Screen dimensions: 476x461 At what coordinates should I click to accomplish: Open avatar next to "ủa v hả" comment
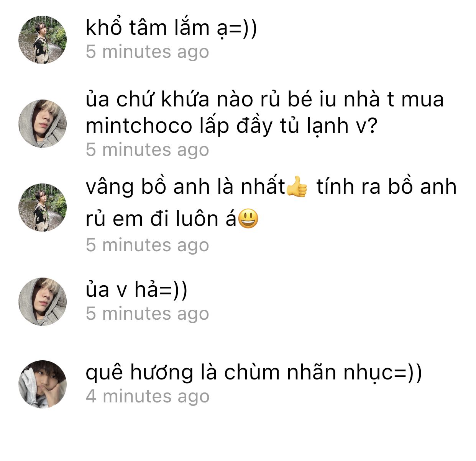point(43,302)
